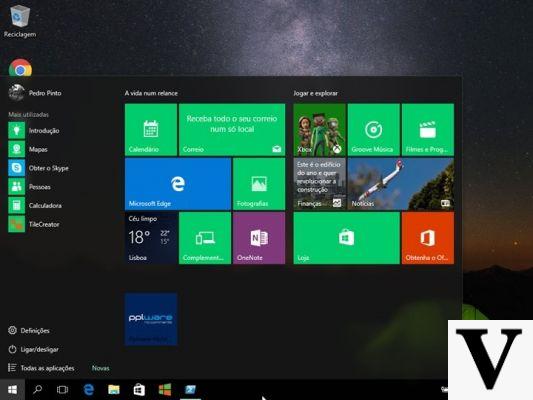The image size is (533, 400).
Task: Open the Complemento para telemóvel tile
Action: [x=205, y=238]
